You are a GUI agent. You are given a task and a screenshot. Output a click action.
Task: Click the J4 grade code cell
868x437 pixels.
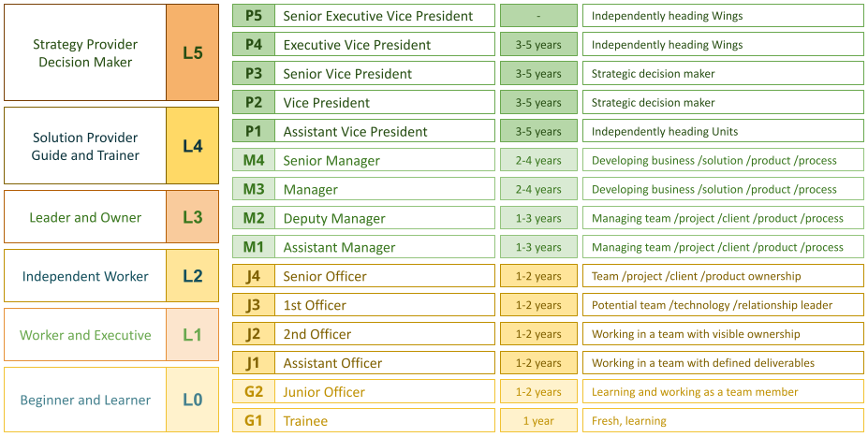pyautogui.click(x=253, y=276)
